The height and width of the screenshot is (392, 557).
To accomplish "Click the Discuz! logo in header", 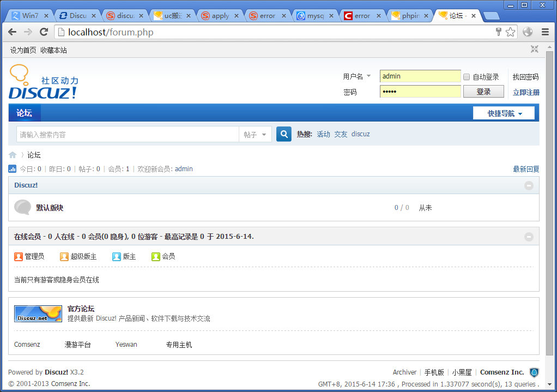I will (x=44, y=83).
